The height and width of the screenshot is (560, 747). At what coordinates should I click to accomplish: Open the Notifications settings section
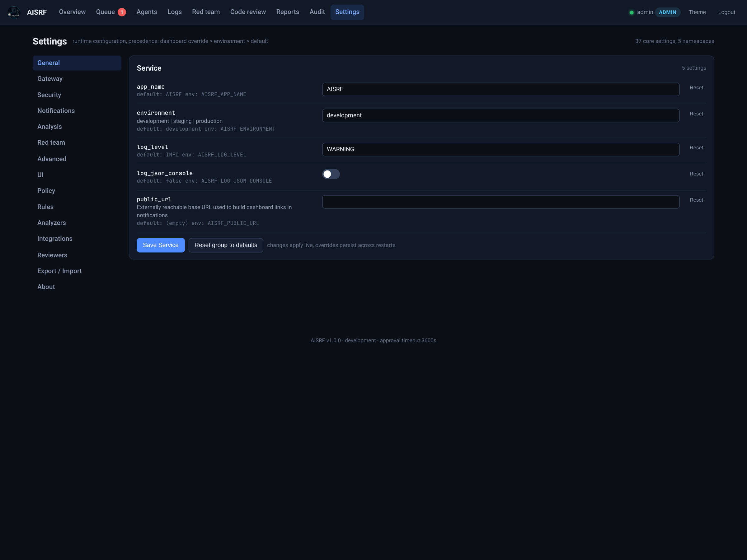[x=77, y=111]
